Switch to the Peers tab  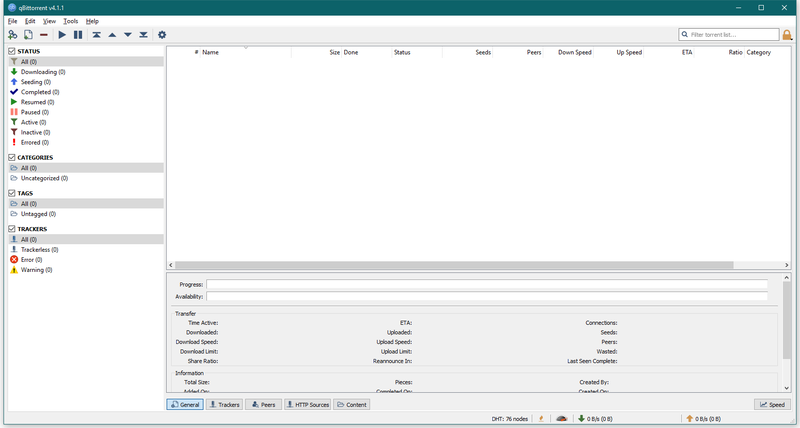click(x=263, y=405)
